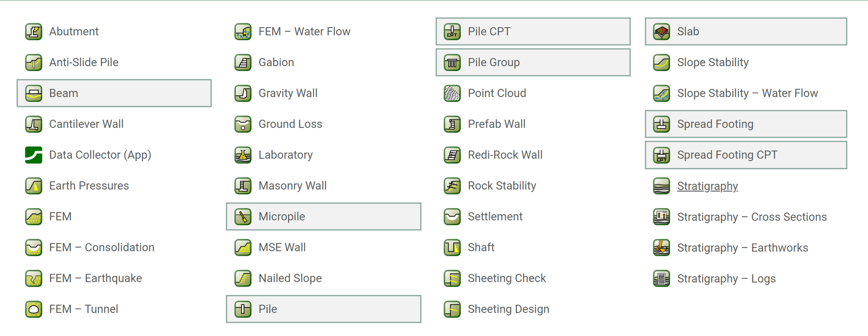Open the Settlement program link

click(x=495, y=217)
